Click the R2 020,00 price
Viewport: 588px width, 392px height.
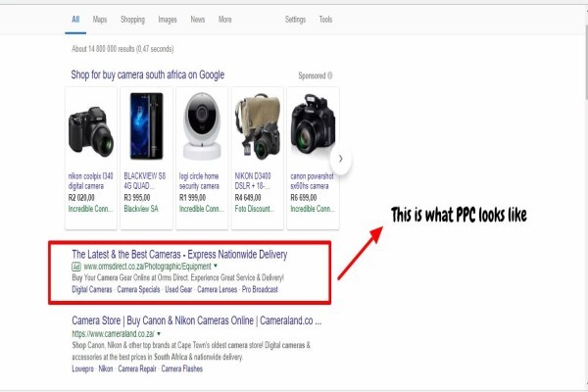coord(81,198)
